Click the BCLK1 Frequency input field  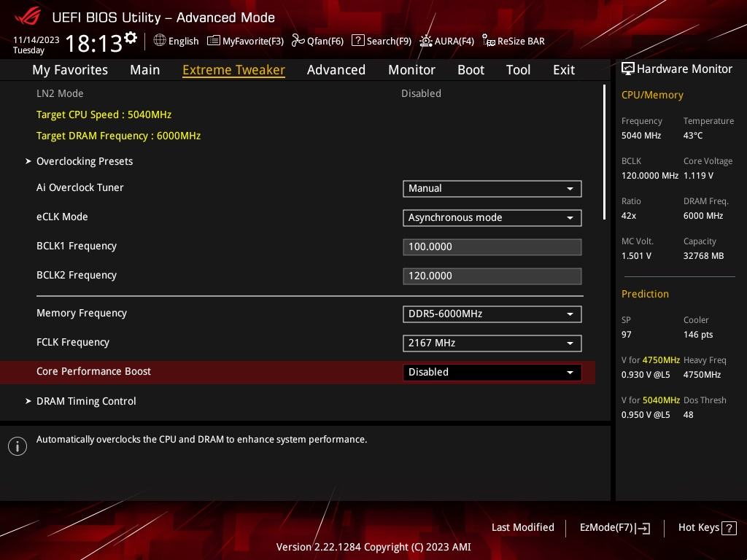(492, 247)
